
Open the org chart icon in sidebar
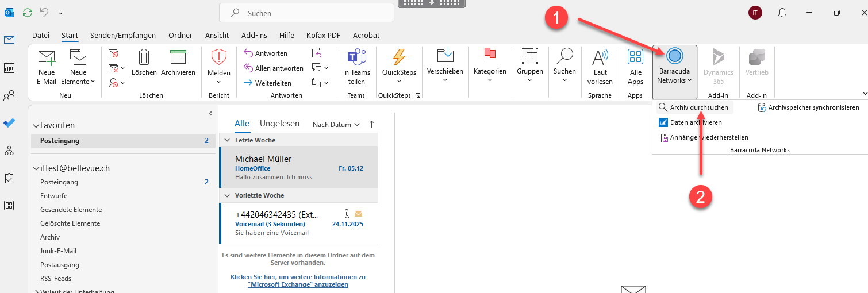tap(9, 151)
